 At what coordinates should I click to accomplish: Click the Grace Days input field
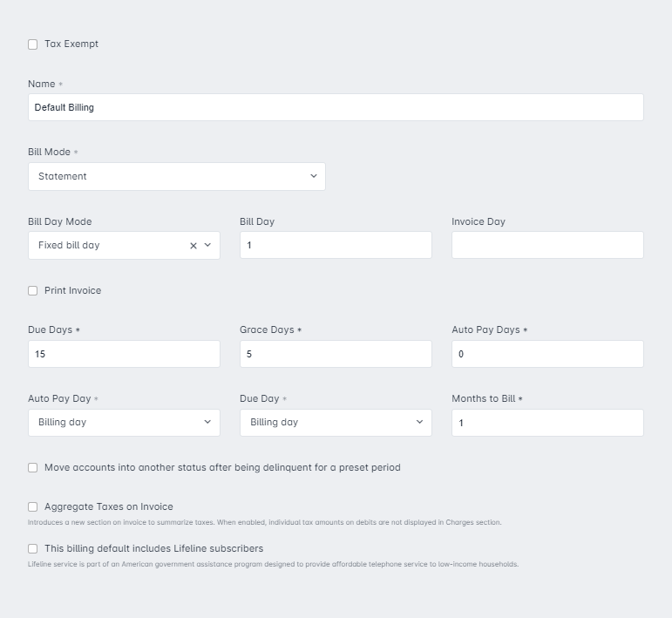336,354
